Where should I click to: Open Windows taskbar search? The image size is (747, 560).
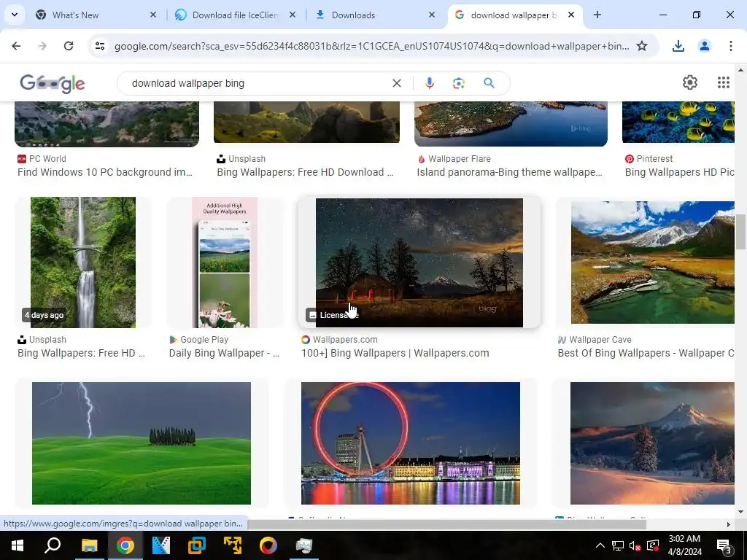53,545
